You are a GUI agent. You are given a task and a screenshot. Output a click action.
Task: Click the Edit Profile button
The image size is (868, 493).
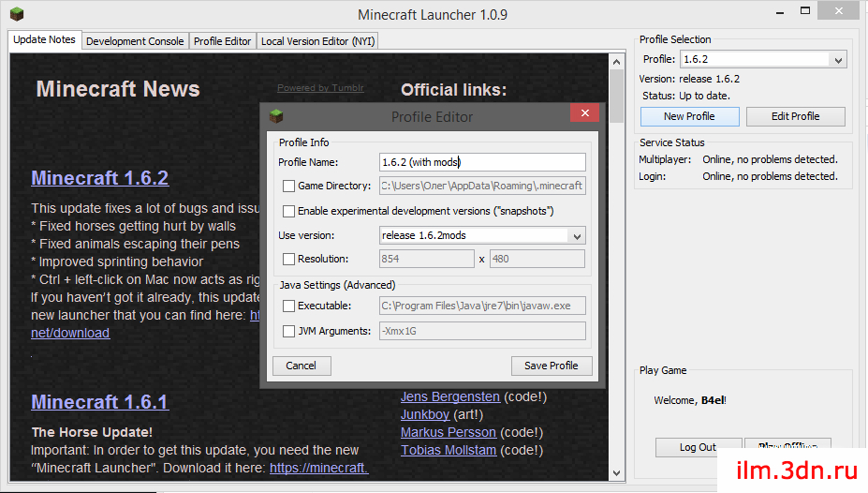pos(796,116)
